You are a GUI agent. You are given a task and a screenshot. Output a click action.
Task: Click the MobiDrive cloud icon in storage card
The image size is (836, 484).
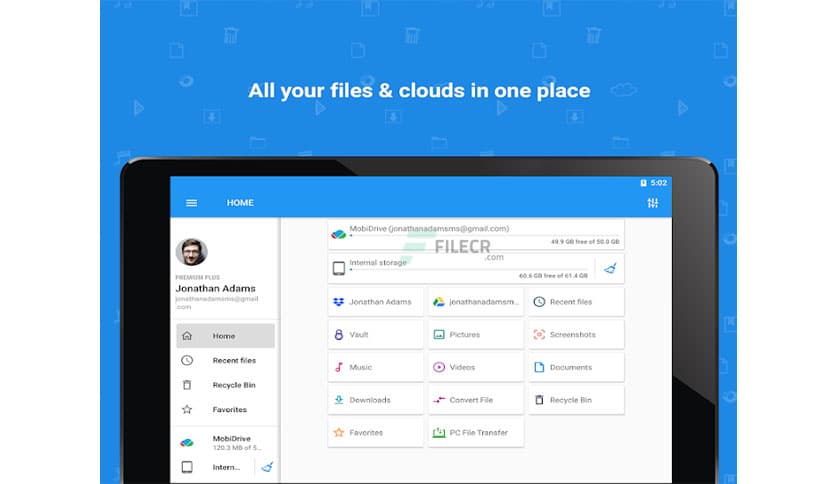tap(339, 234)
